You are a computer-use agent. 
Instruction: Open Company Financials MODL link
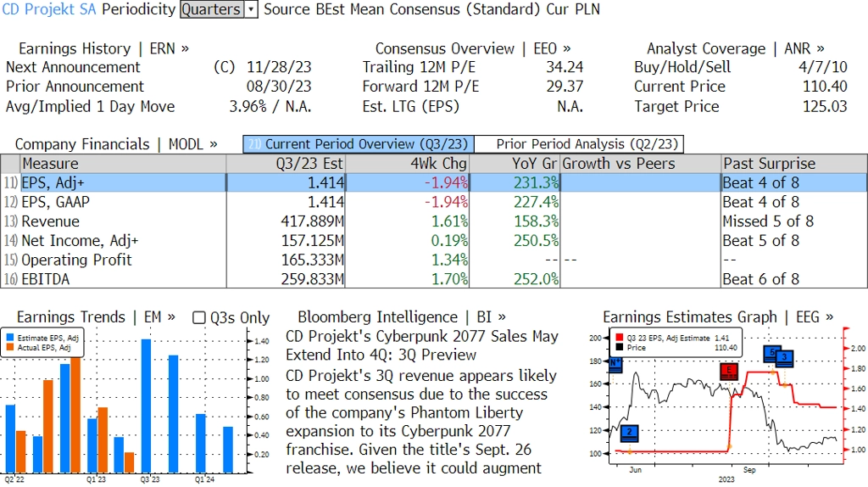click(115, 144)
